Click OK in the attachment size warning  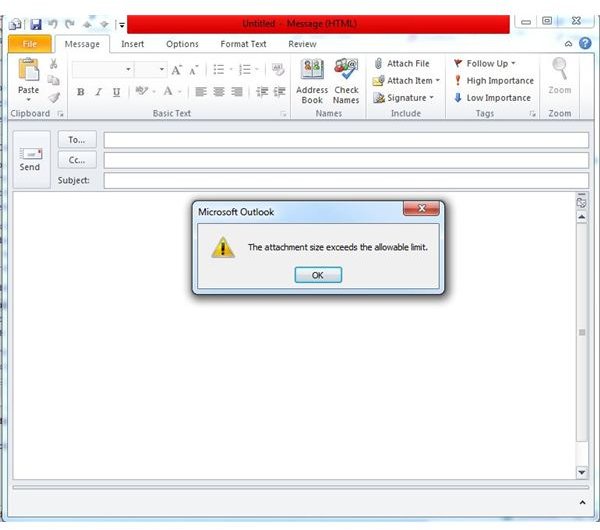point(318,275)
